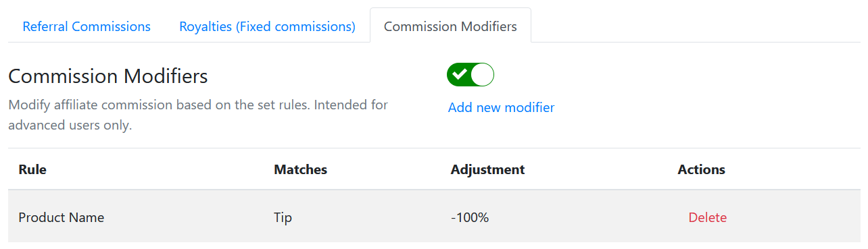This screenshot has width=868, height=249.
Task: Click the -100% adjustment value
Action: [x=470, y=217]
